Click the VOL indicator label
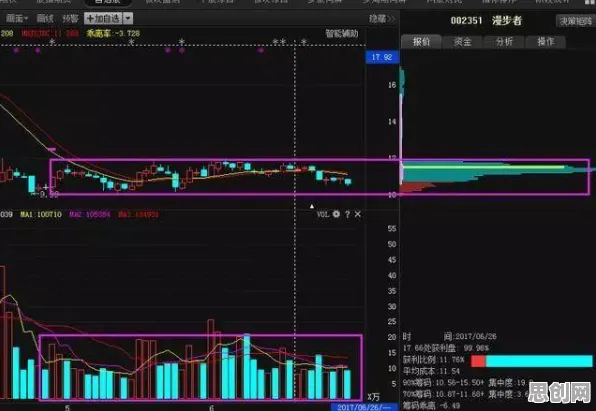The width and height of the screenshot is (596, 411). tap(323, 214)
